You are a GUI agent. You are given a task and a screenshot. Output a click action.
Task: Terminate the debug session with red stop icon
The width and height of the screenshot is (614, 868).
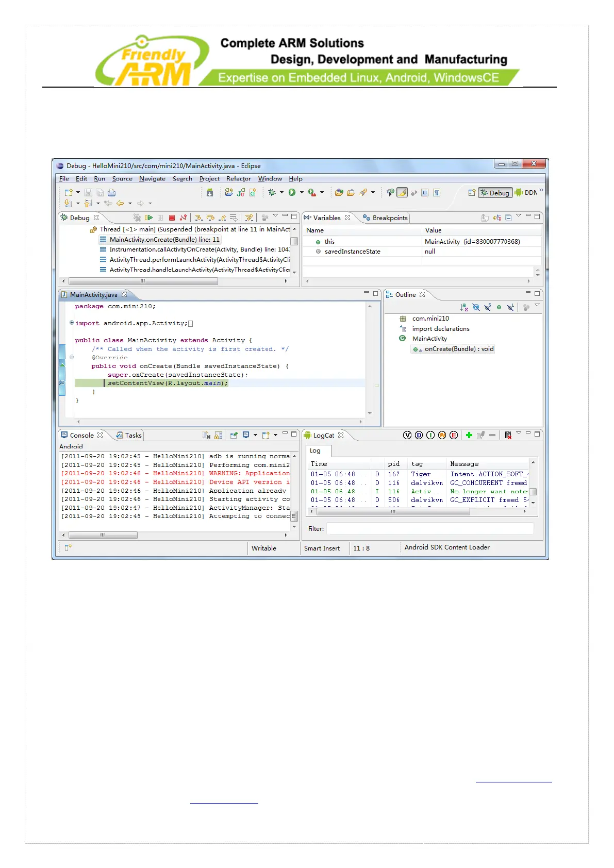(172, 218)
